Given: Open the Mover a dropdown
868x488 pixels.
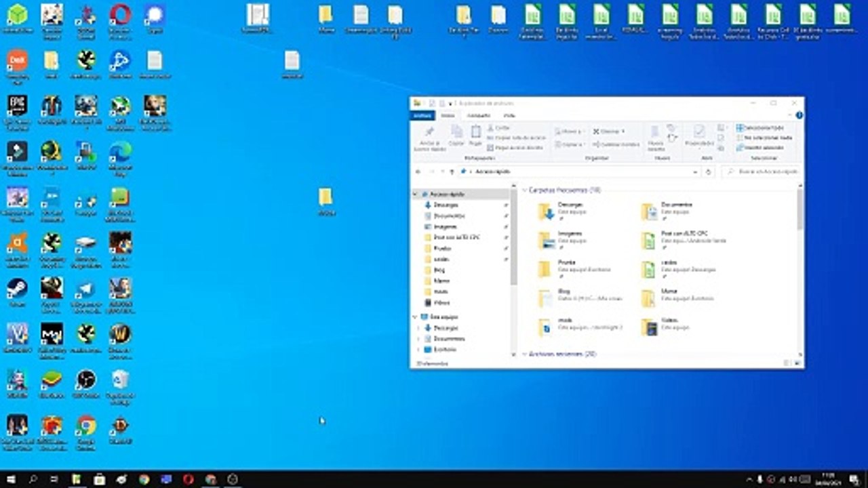Looking at the screenshot, I should click(x=570, y=131).
